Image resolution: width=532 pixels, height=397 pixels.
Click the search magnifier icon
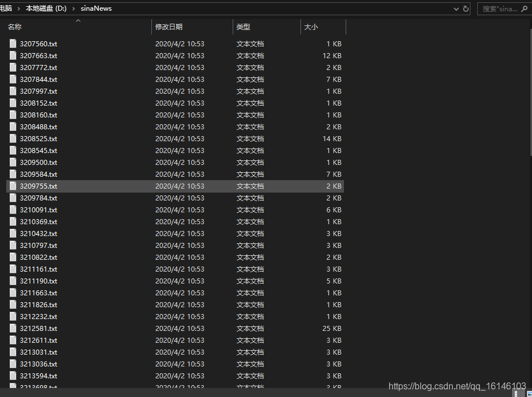524,9
